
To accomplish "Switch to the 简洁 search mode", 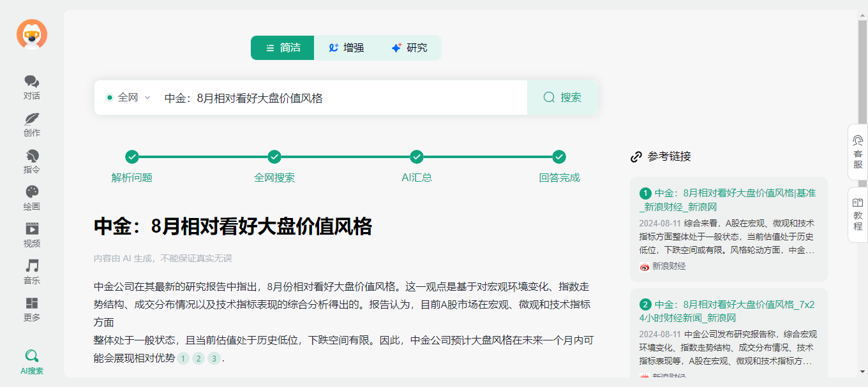I will [x=283, y=48].
